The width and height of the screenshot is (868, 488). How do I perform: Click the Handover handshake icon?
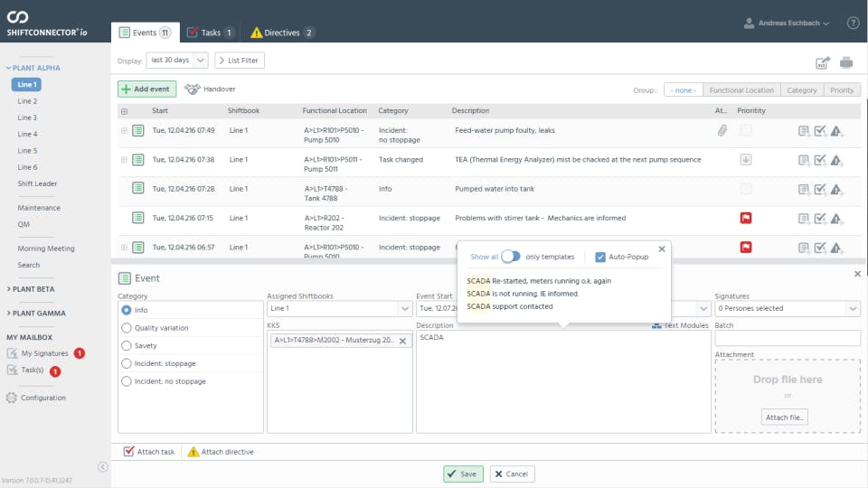coord(193,89)
